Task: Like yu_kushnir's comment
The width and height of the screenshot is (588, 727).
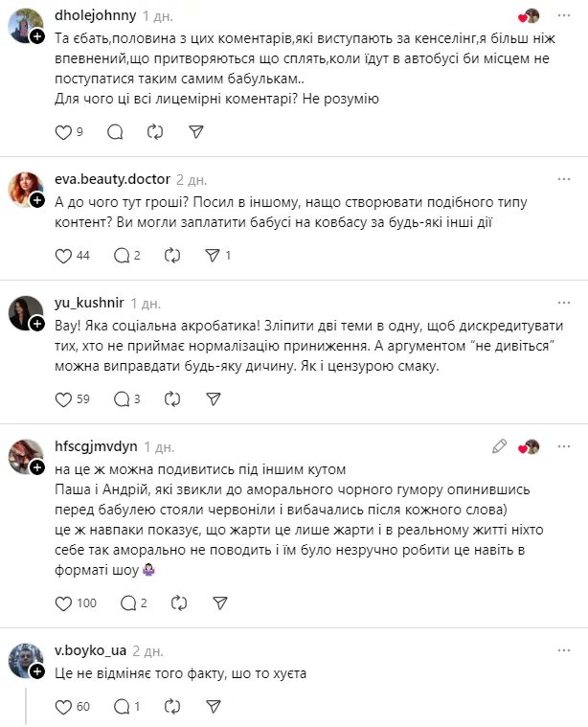Action: 65,398
